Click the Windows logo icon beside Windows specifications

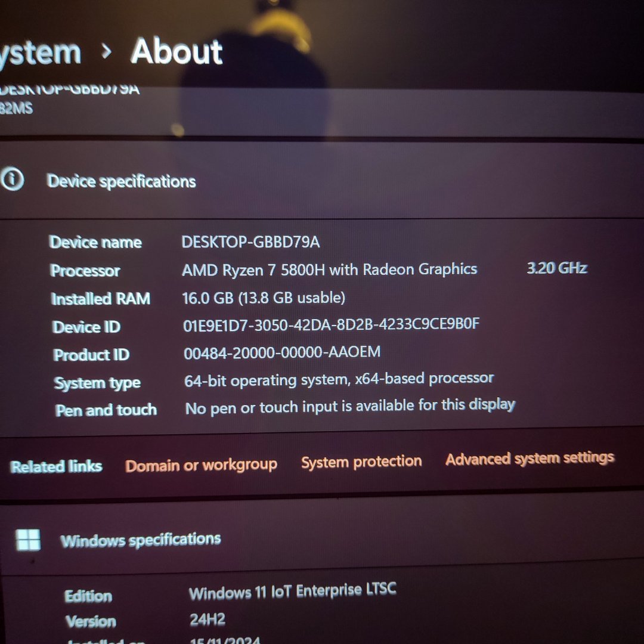point(28,539)
